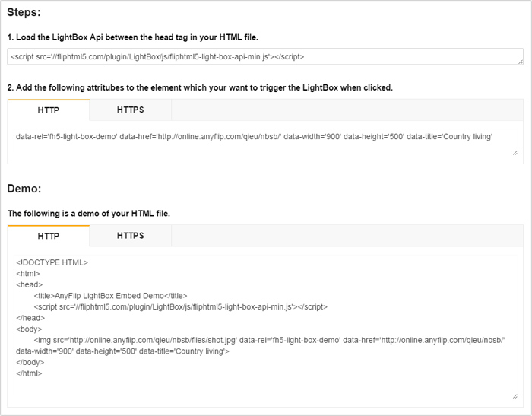The image size is (532, 416).
Task: Click the DOCTYPE HTML line in the demo code
Action: (x=52, y=262)
